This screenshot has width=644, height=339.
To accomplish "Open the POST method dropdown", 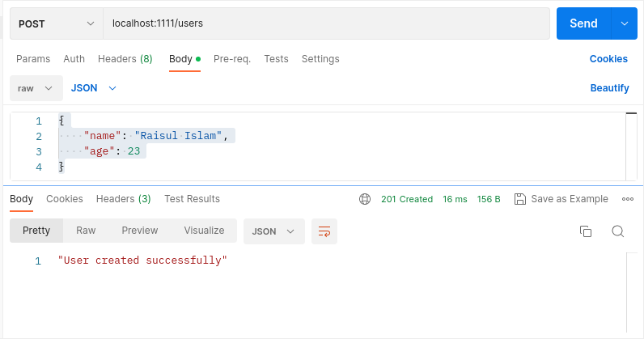I will (x=56, y=23).
